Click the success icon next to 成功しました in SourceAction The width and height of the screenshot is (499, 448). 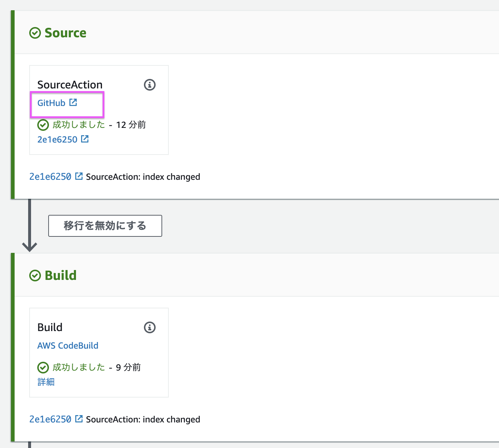43,125
